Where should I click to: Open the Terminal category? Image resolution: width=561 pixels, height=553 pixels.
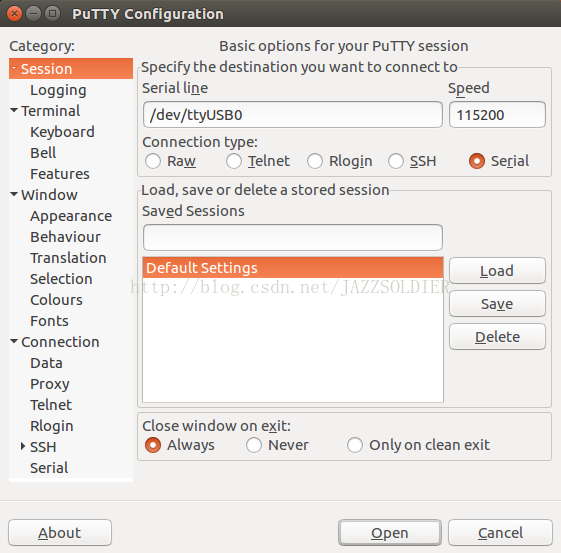point(50,111)
